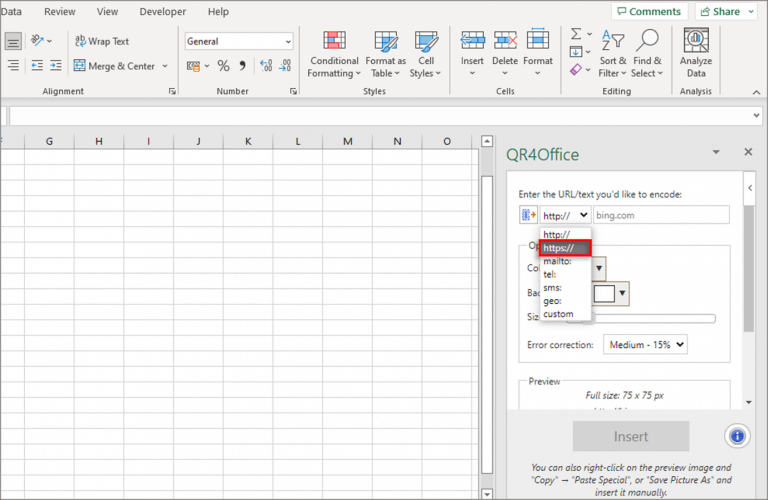Choose geo: from protocol list
This screenshot has height=500, width=768.
pyautogui.click(x=565, y=301)
